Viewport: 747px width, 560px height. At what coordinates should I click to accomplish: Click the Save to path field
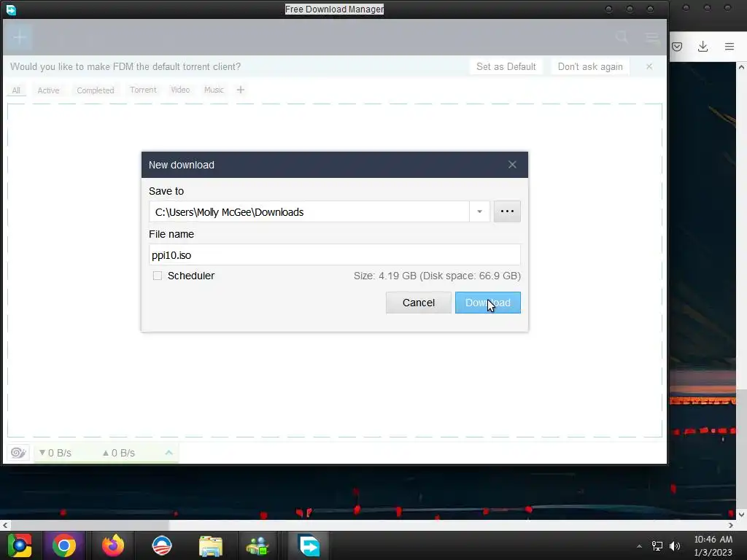click(309, 211)
